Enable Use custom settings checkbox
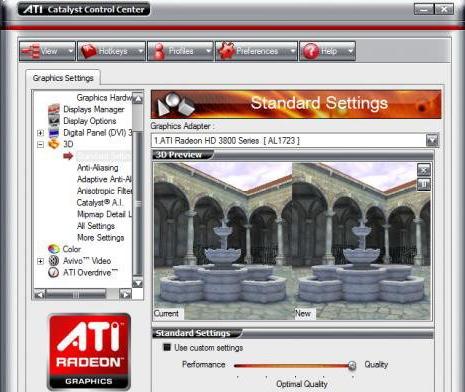465x392 pixels. 167,347
